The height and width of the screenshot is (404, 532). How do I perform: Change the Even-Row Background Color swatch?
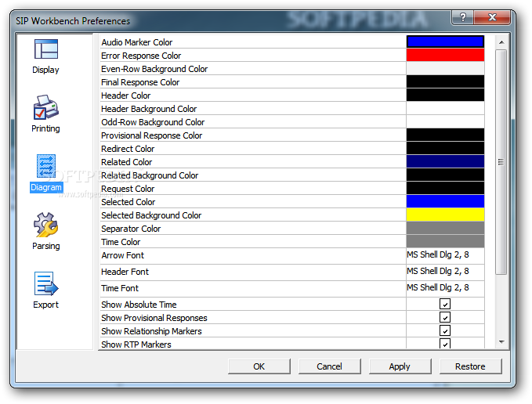click(x=445, y=68)
